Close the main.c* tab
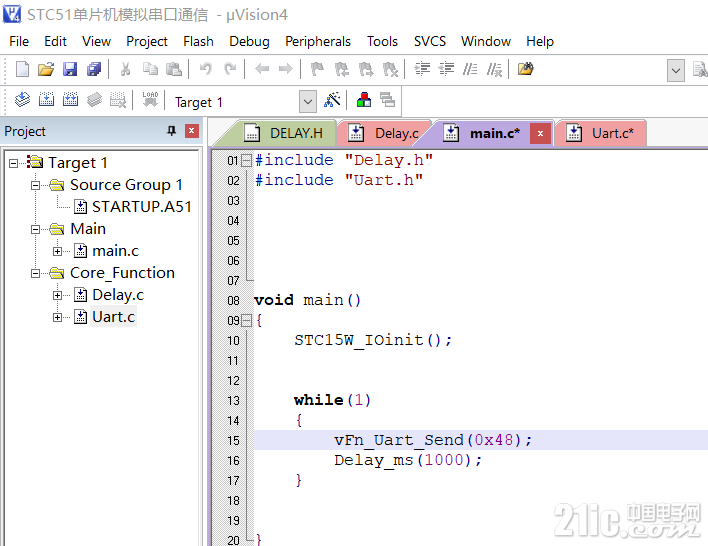The width and height of the screenshot is (708, 546). (x=540, y=134)
